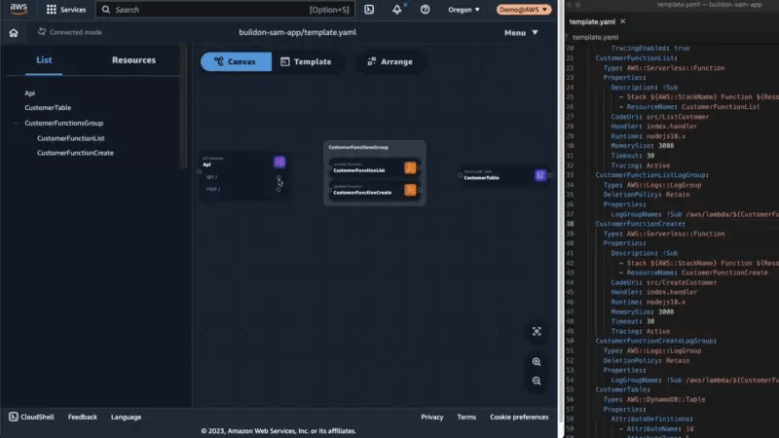Click the GET / route on Api card
Image resolution: width=779 pixels, height=438 pixels.
pyautogui.click(x=212, y=177)
